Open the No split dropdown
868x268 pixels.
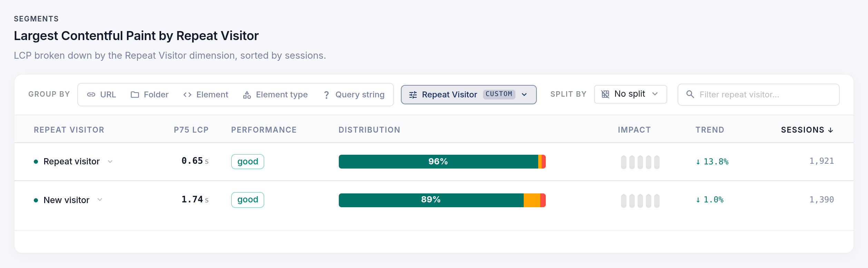coord(630,94)
